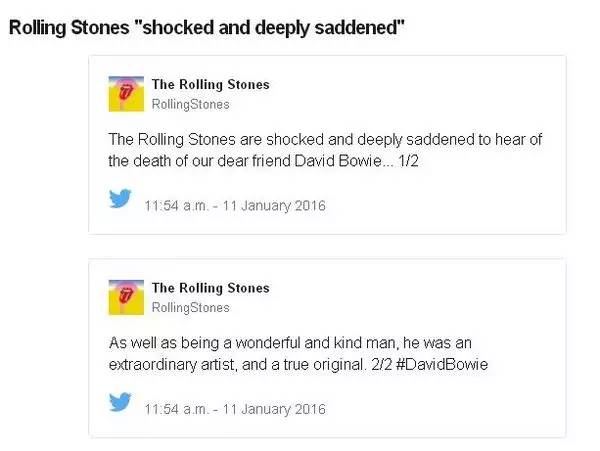The width and height of the screenshot is (600, 451).
Task: Click "shocked and deeply saddened" in the page headline
Action: click(x=277, y=26)
